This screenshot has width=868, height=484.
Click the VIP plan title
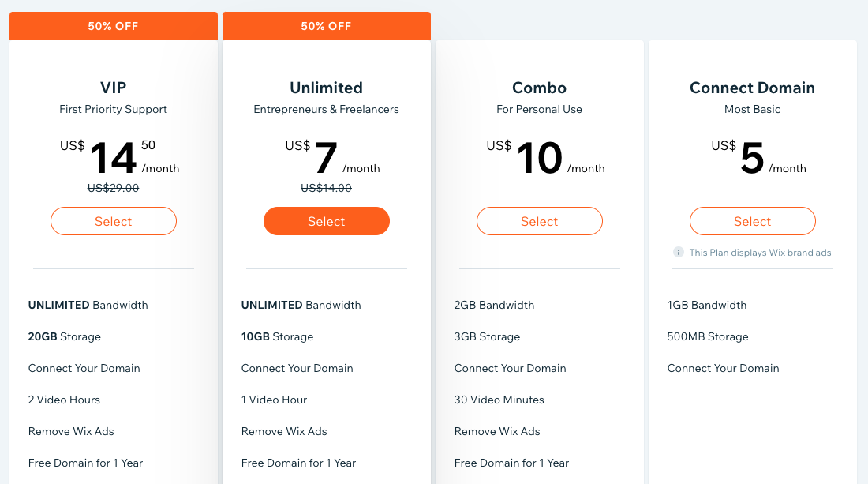[x=114, y=88]
